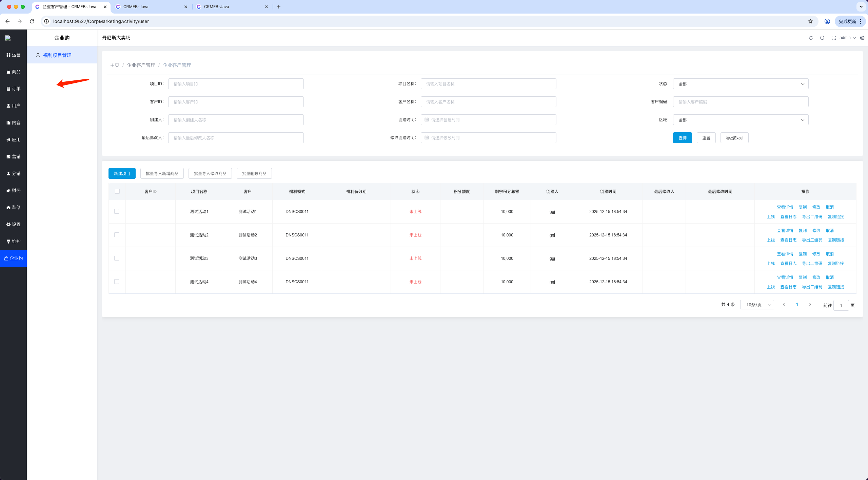868x480 pixels.
Task: Open the 财务 sidebar section
Action: pyautogui.click(x=14, y=190)
